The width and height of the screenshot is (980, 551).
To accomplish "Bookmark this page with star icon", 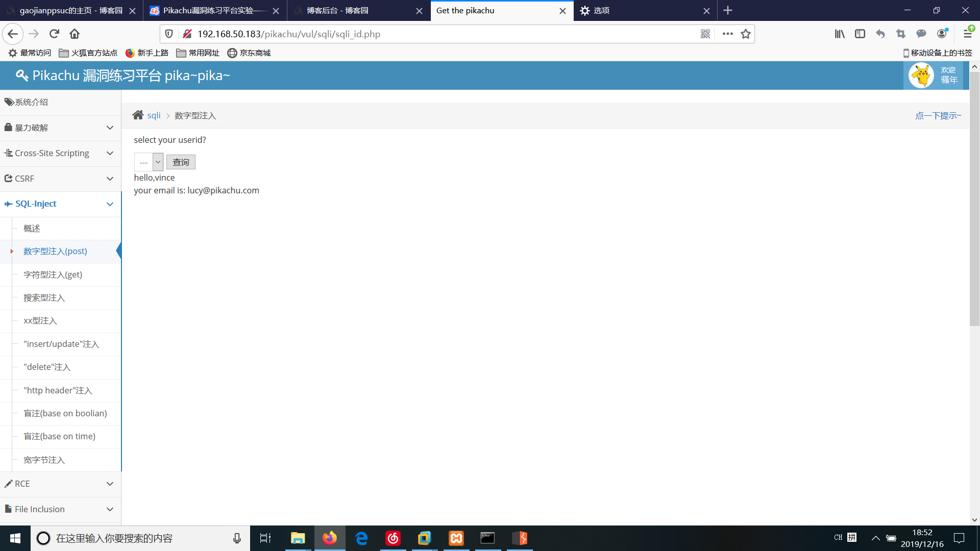I will (746, 34).
